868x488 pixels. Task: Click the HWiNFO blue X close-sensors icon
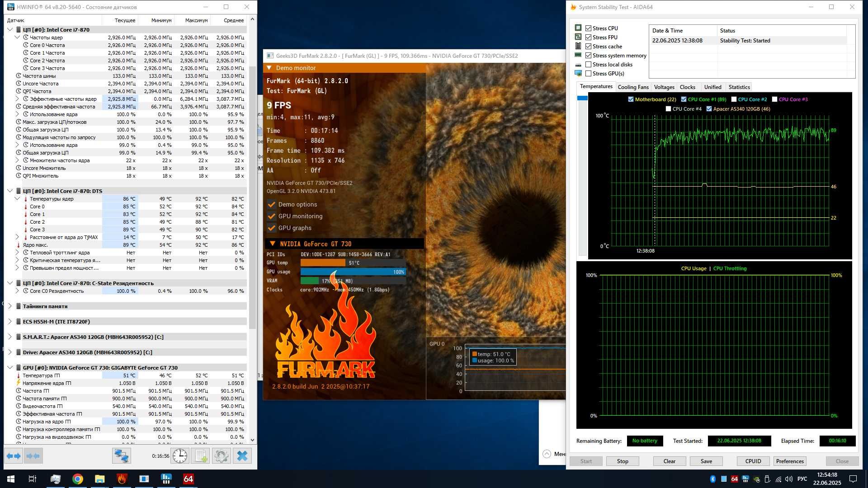click(x=242, y=456)
